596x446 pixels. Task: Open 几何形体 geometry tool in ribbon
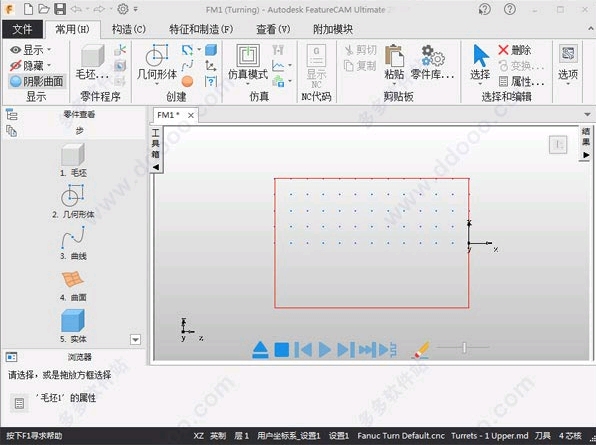pos(157,63)
